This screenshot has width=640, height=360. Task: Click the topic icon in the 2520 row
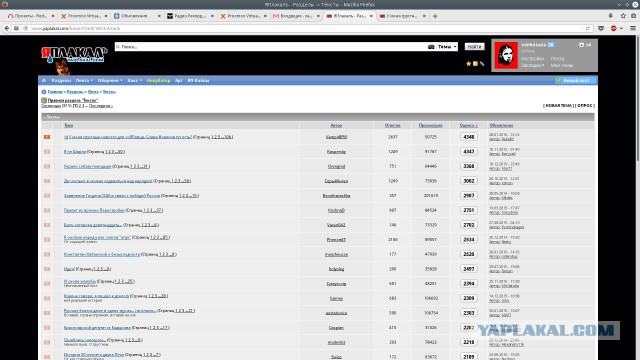point(47,254)
